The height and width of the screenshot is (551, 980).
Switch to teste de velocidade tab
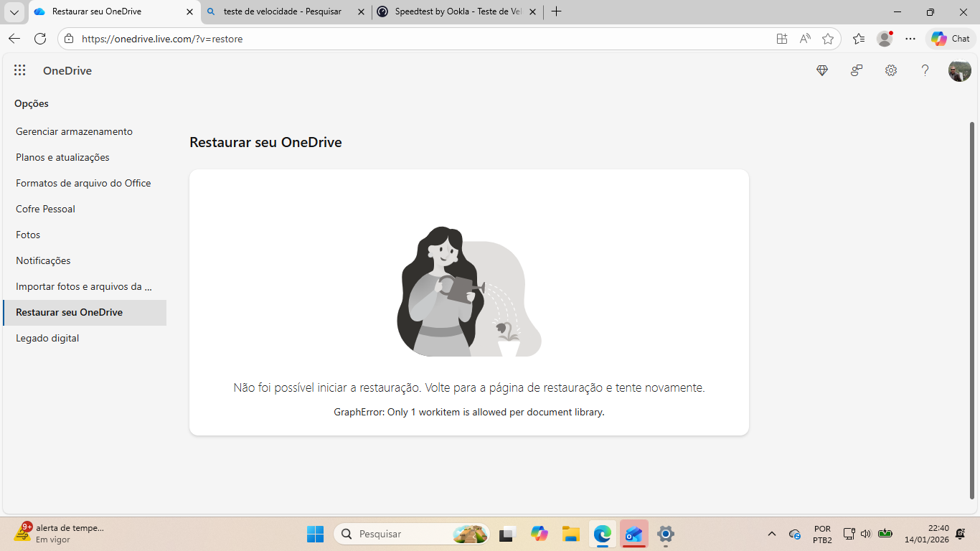click(x=283, y=11)
